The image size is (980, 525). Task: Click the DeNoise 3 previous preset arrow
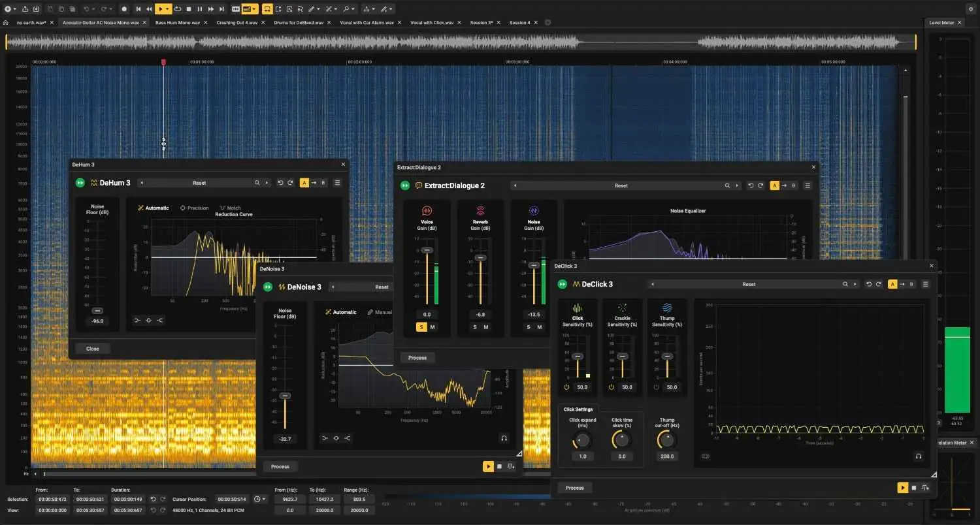(333, 287)
